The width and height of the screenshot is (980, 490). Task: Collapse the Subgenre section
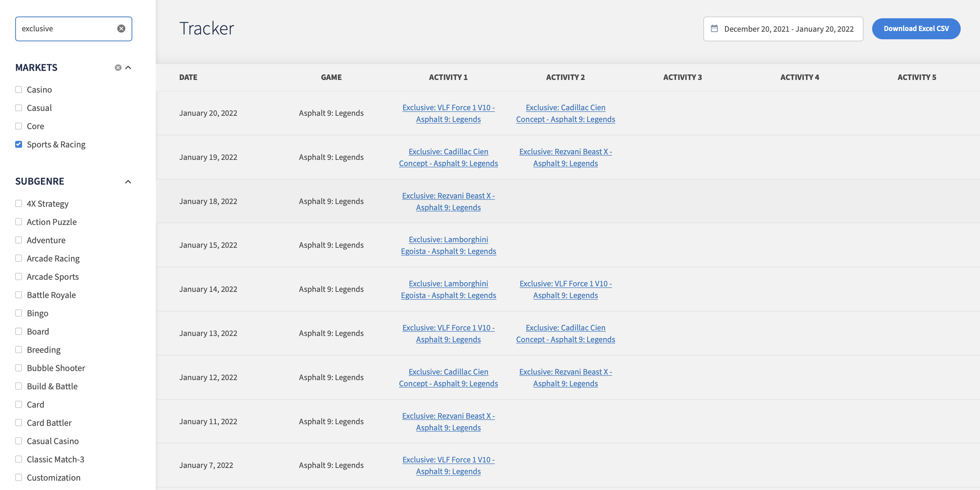click(128, 182)
